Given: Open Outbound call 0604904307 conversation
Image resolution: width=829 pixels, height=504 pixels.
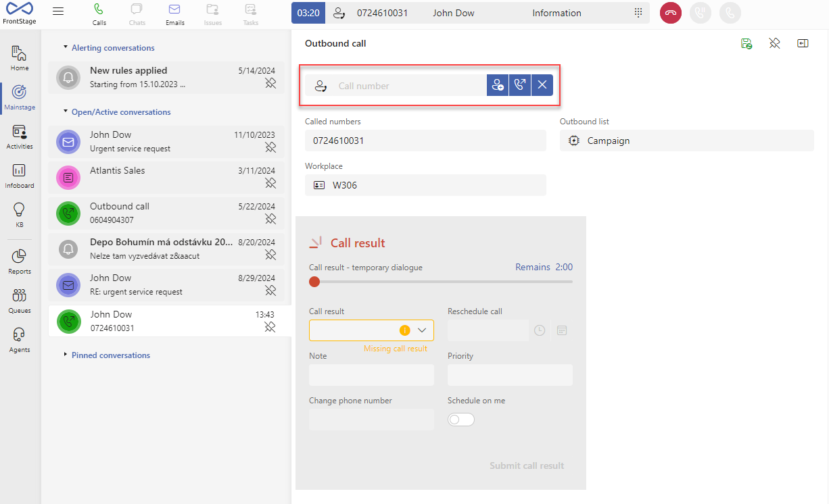Looking at the screenshot, I should pyautogui.click(x=166, y=213).
